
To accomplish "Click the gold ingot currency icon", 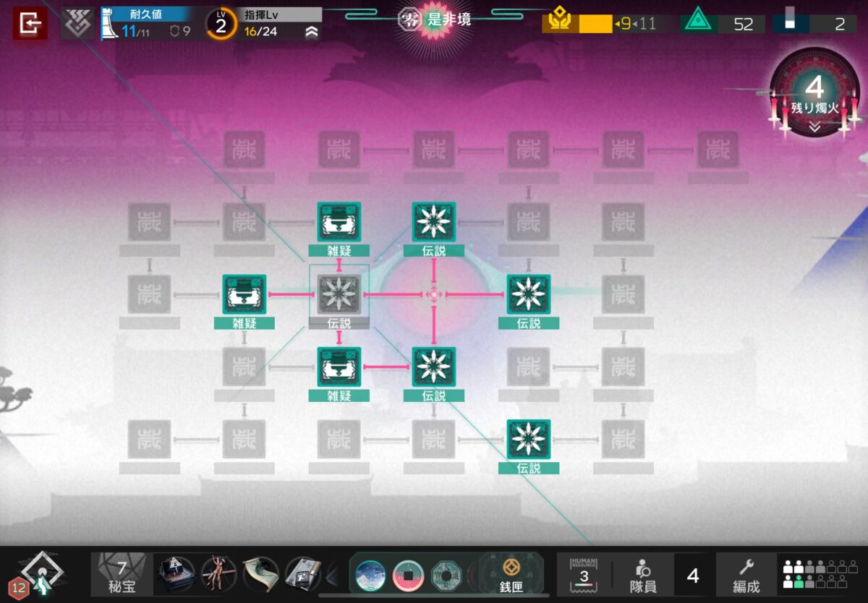I will [559, 23].
